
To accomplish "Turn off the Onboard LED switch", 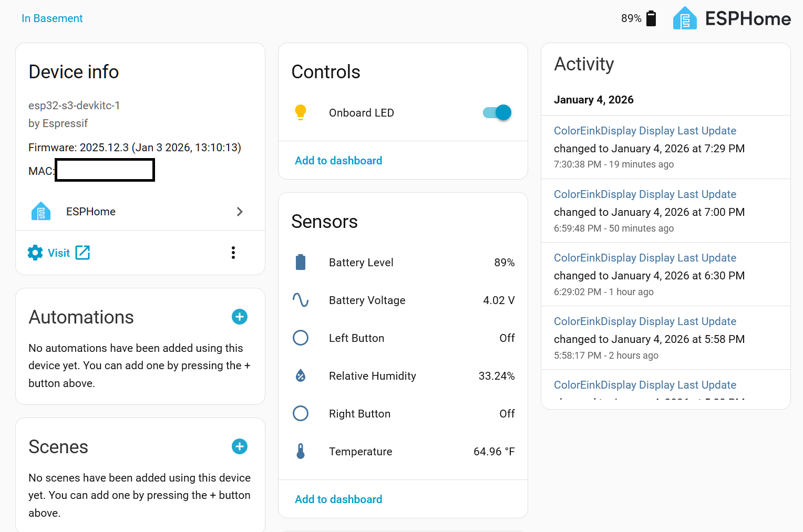I will 497,112.
